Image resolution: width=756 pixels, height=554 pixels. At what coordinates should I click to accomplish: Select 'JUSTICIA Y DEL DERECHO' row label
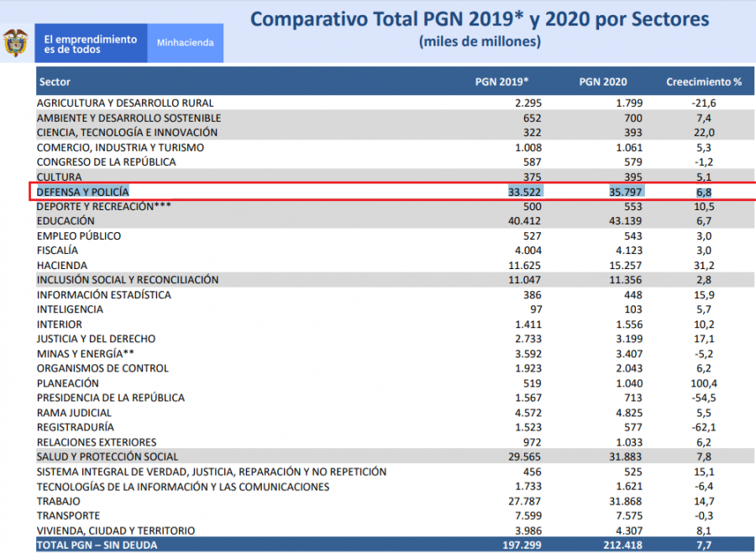click(96, 339)
